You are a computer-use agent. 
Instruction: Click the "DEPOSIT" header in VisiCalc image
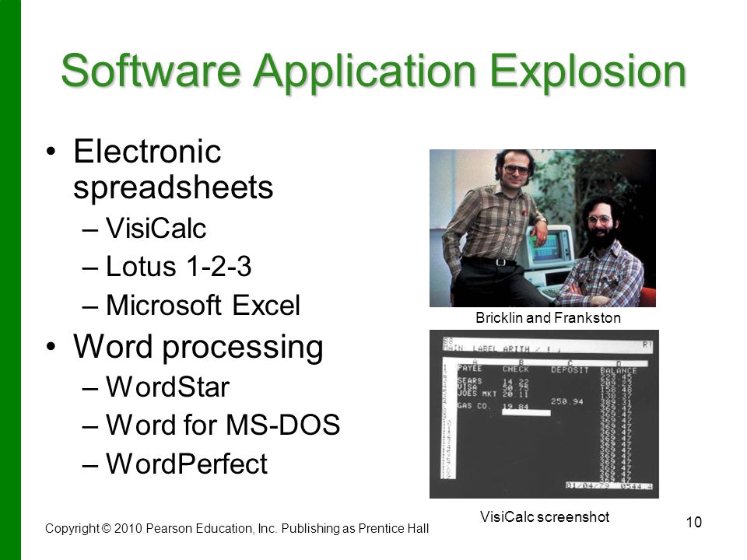[570, 369]
